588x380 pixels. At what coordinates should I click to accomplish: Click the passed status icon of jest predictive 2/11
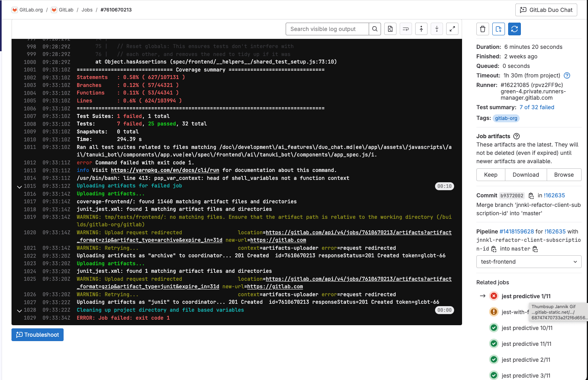(x=494, y=360)
